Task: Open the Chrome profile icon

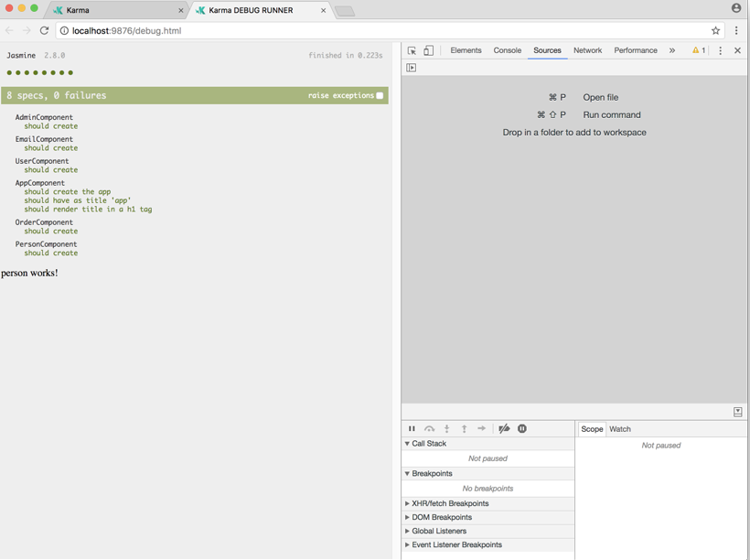Action: 736,8
